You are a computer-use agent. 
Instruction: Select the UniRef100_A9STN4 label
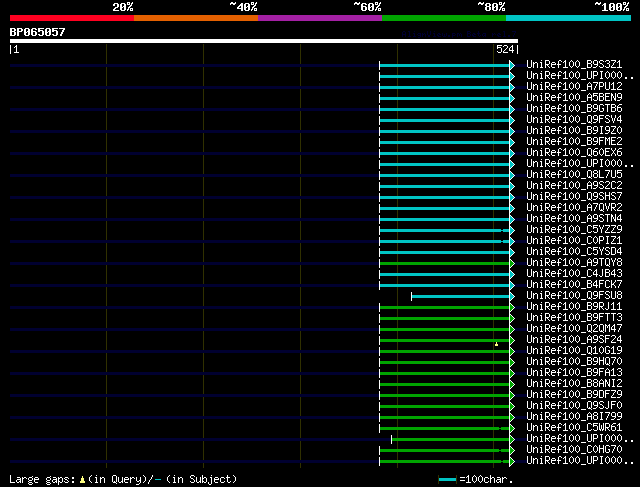[x=574, y=218]
